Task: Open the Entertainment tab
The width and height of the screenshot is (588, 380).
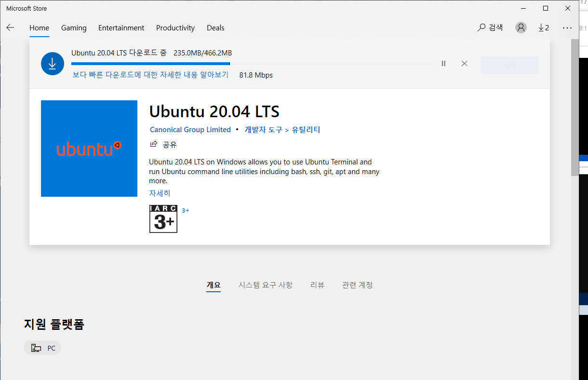Action: coord(121,28)
